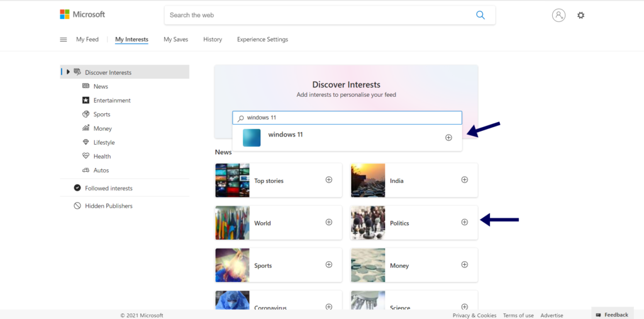Screen dimensions: 644x319
Task: Click the Discover Interests sidebar icon
Action: (77, 72)
